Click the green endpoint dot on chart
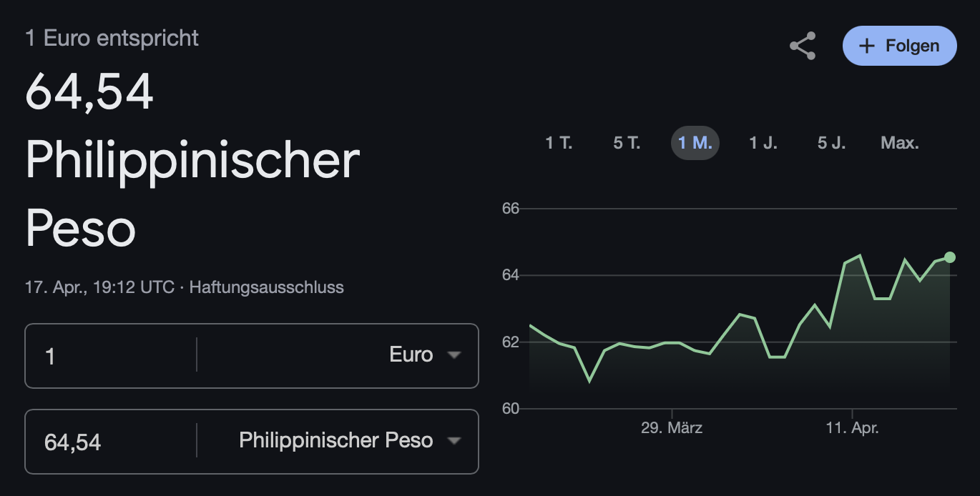The height and width of the screenshot is (496, 980). point(950,257)
